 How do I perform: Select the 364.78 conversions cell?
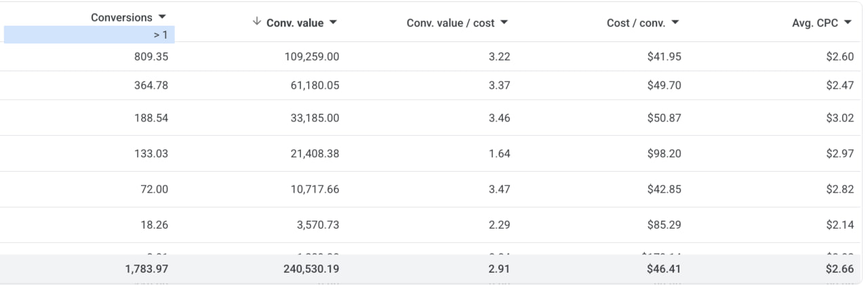151,85
